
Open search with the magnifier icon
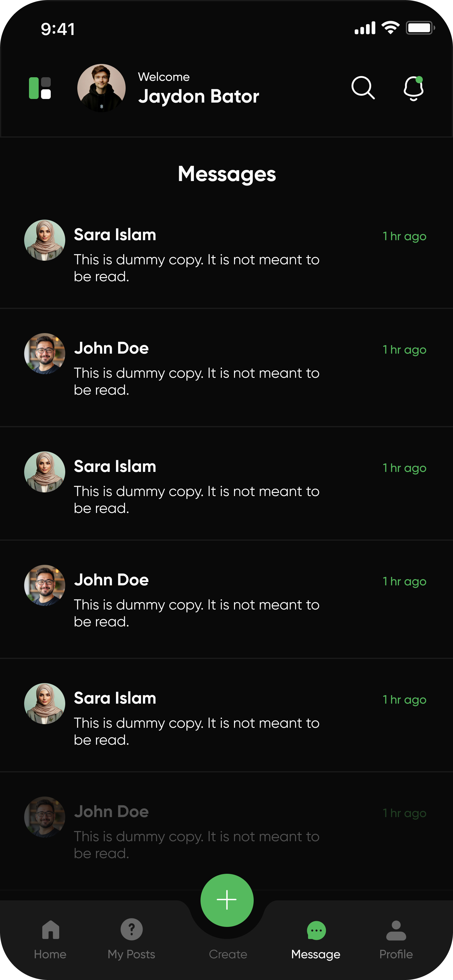[363, 88]
